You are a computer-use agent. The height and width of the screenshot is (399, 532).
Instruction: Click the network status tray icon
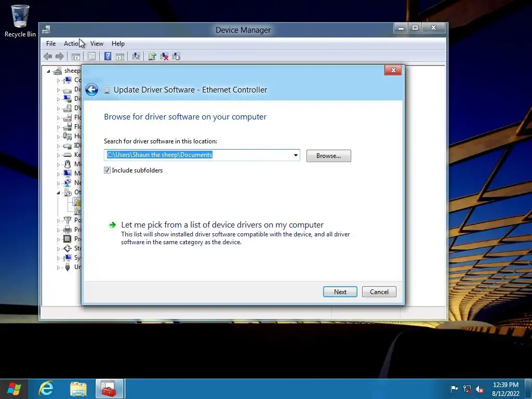(467, 389)
